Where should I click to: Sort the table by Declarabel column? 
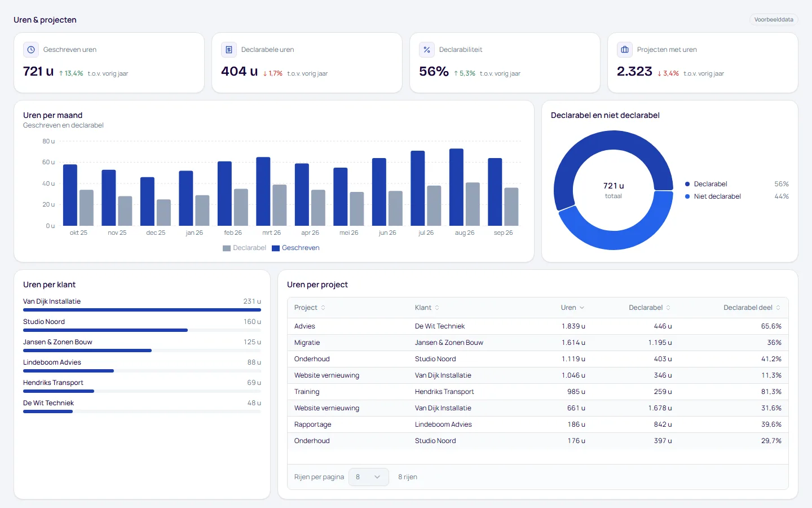pyautogui.click(x=650, y=308)
